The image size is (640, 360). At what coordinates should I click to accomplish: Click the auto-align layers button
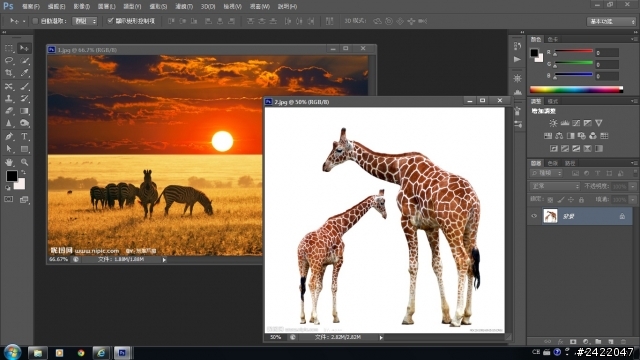click(329, 21)
